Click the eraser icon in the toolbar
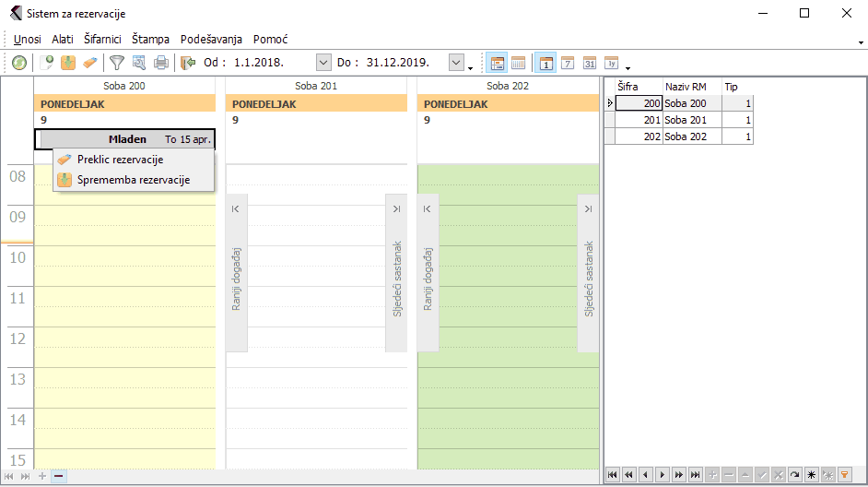 point(89,63)
